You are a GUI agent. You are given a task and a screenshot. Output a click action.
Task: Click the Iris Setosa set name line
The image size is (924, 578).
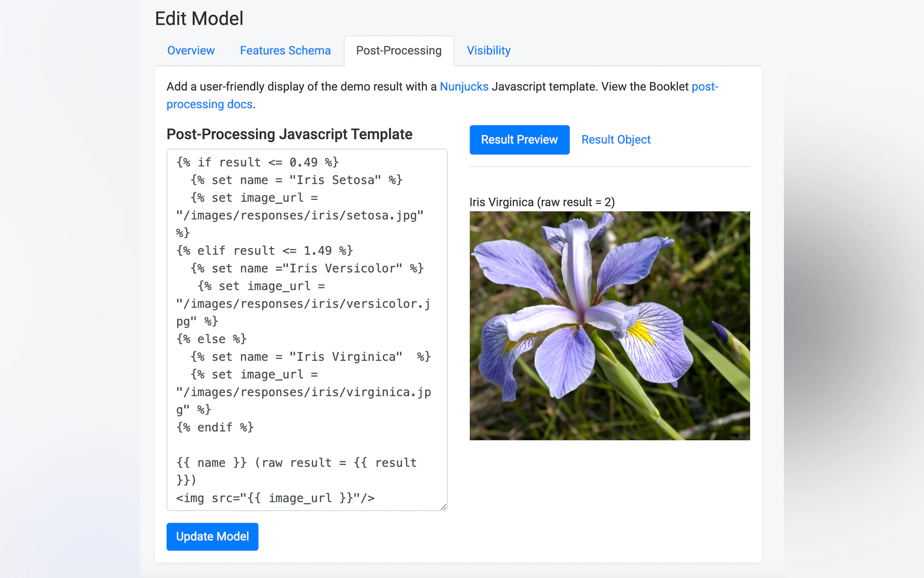(296, 180)
